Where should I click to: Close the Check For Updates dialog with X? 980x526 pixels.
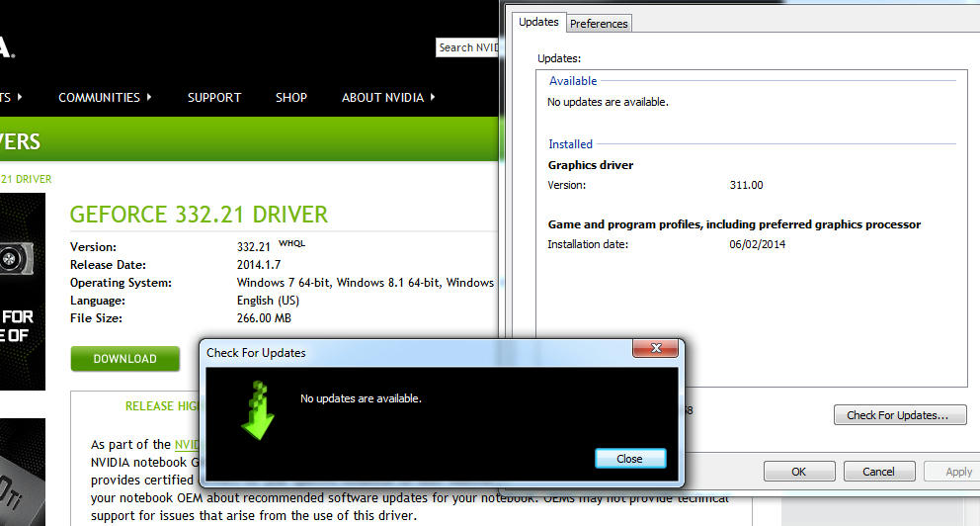tap(656, 350)
